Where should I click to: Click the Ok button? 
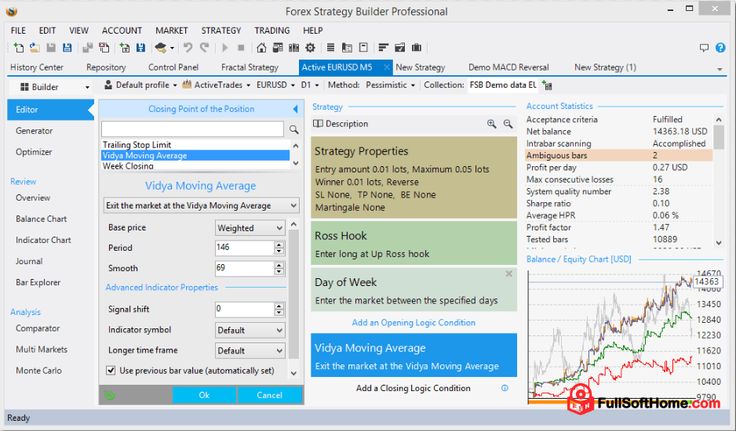click(x=204, y=395)
